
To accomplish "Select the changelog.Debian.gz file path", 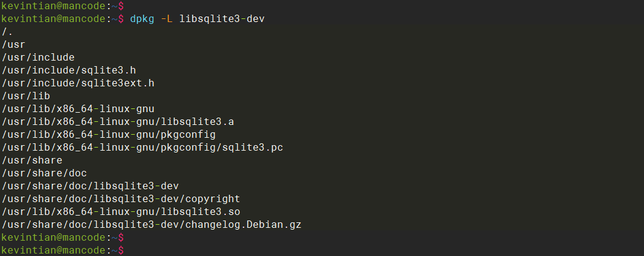I will [x=151, y=225].
